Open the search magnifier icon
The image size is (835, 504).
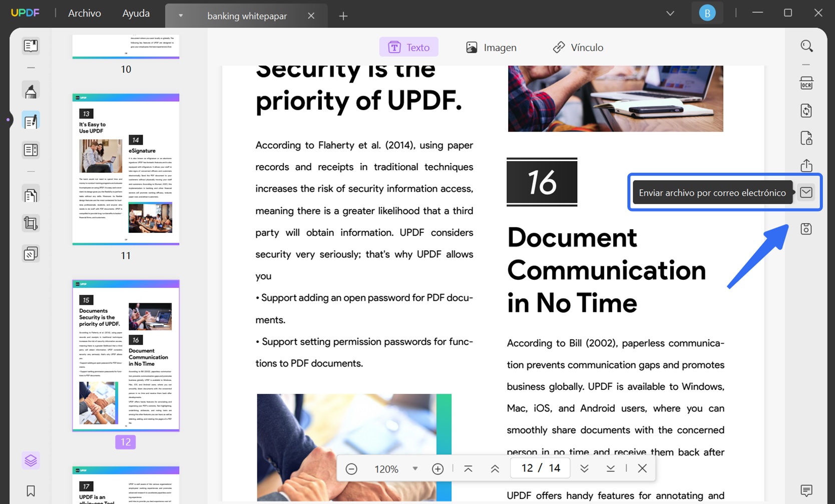click(x=806, y=46)
